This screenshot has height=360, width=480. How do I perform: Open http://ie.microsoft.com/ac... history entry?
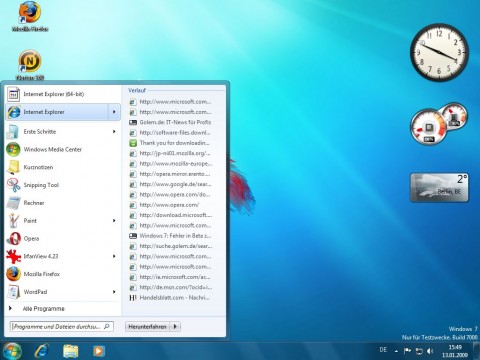[170, 277]
